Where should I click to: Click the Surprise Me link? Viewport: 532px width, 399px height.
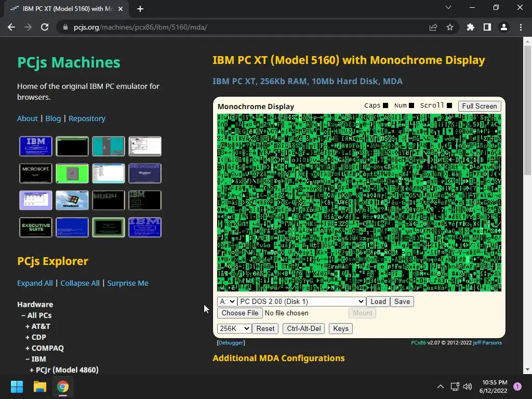pyautogui.click(x=128, y=283)
